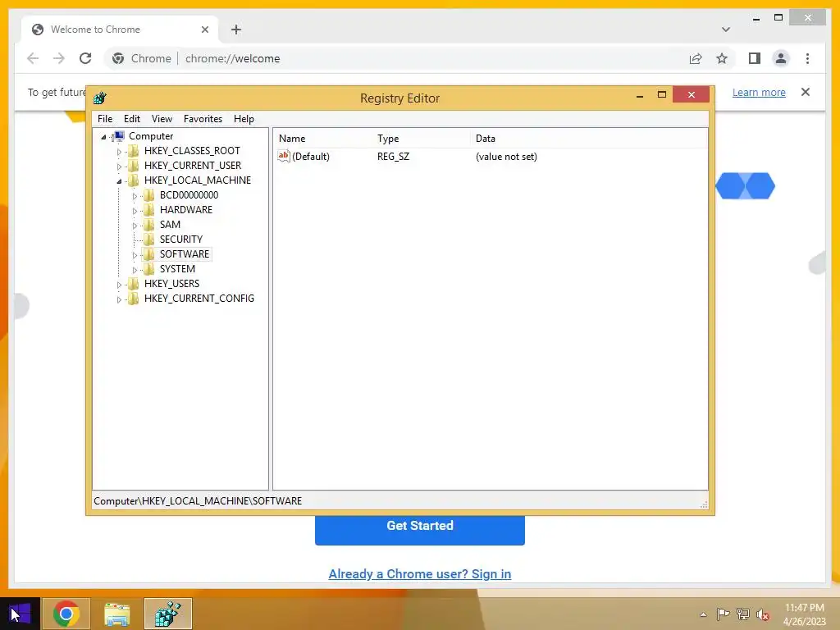Click the Registry Editor title bar icon
The image size is (840, 630).
click(x=99, y=98)
